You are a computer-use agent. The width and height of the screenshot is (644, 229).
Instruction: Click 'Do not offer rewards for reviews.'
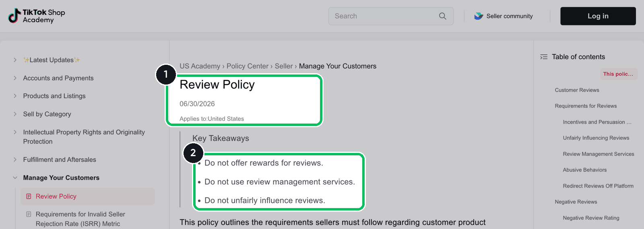pyautogui.click(x=264, y=163)
